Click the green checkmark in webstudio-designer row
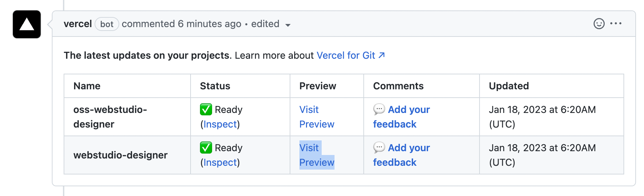 [206, 148]
